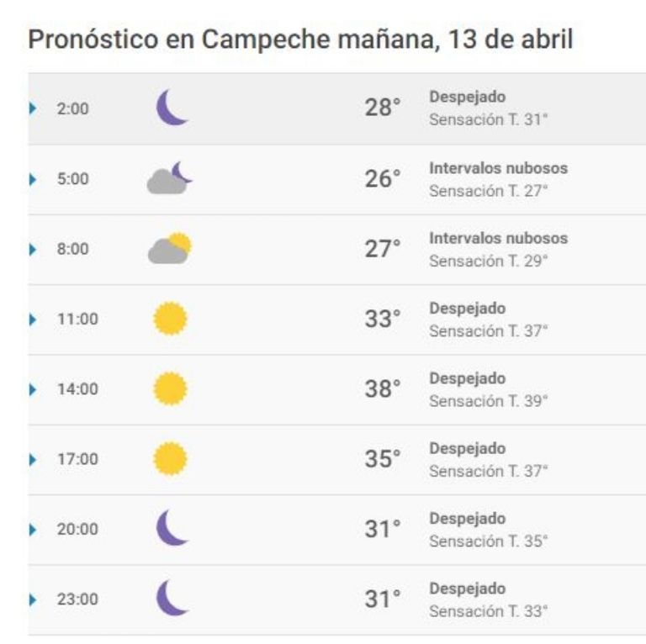Expand the 2:00 forecast row arrow
Screen dimensions: 646x644
click(33, 108)
